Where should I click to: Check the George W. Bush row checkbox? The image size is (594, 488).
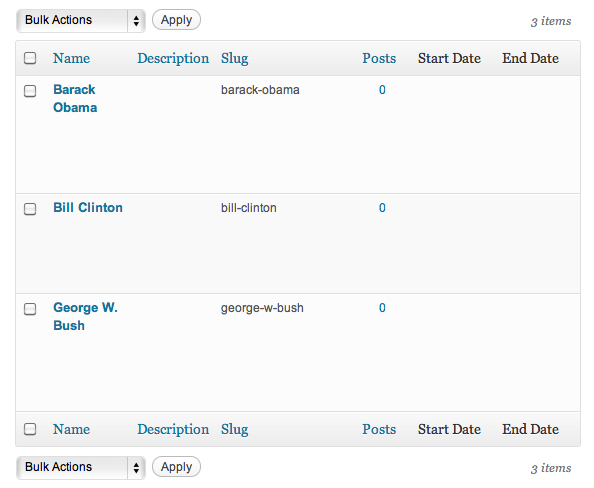coord(30,309)
